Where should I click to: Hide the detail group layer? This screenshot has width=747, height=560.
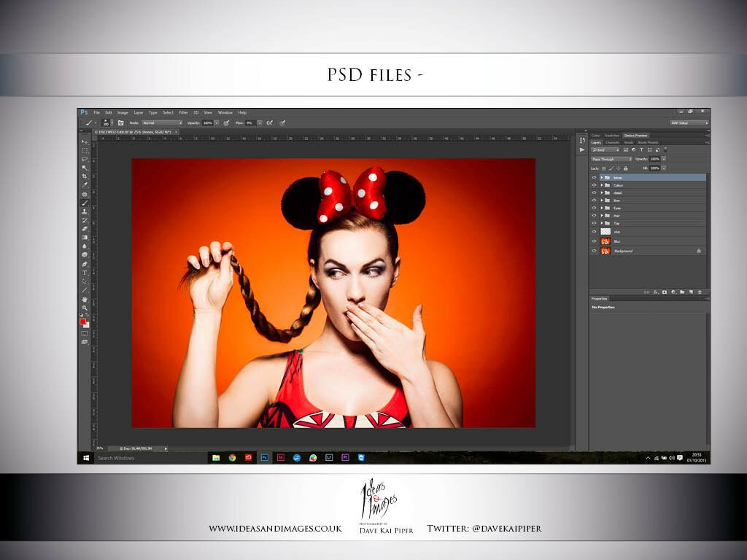[x=594, y=192]
